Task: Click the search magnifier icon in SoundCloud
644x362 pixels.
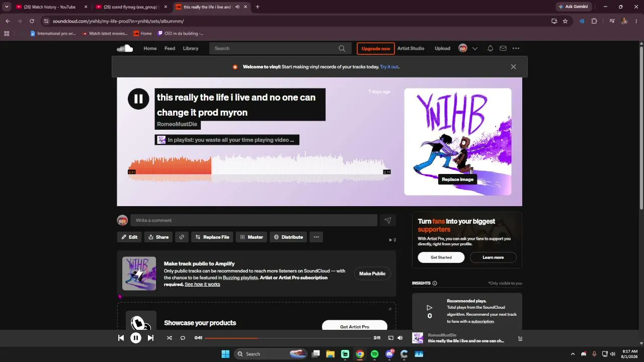Action: tap(342, 48)
